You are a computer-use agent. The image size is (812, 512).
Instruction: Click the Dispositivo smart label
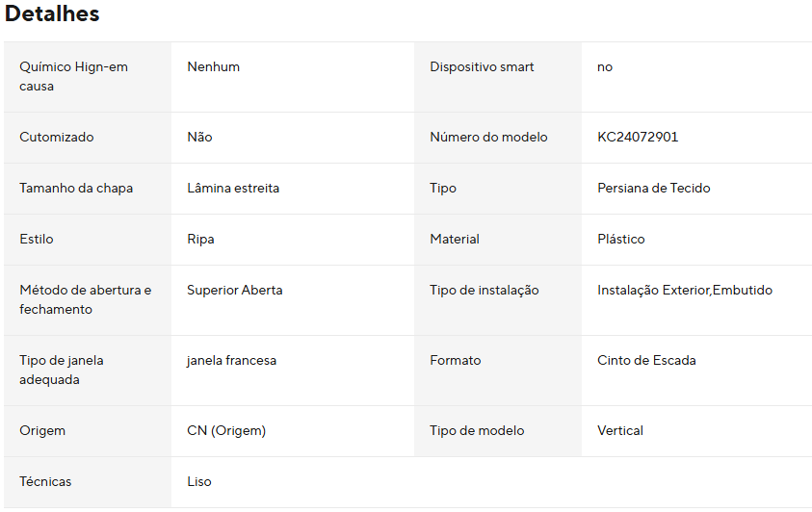[x=482, y=67]
